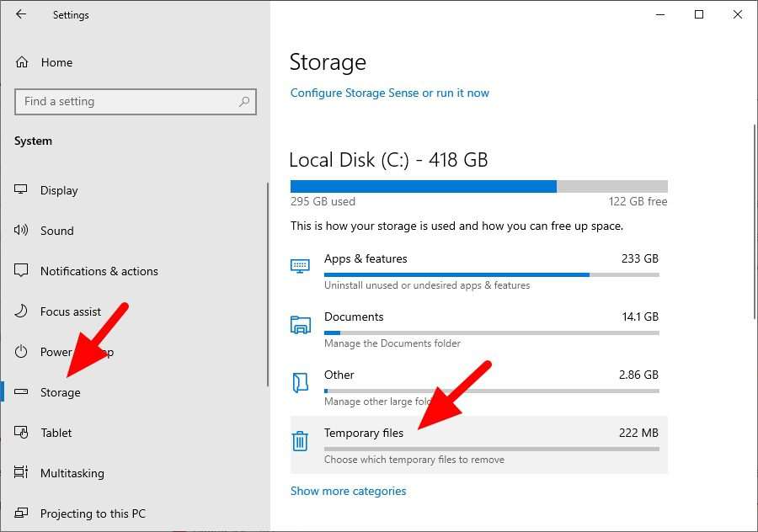Click the Multitasking sidebar icon

pos(19,473)
